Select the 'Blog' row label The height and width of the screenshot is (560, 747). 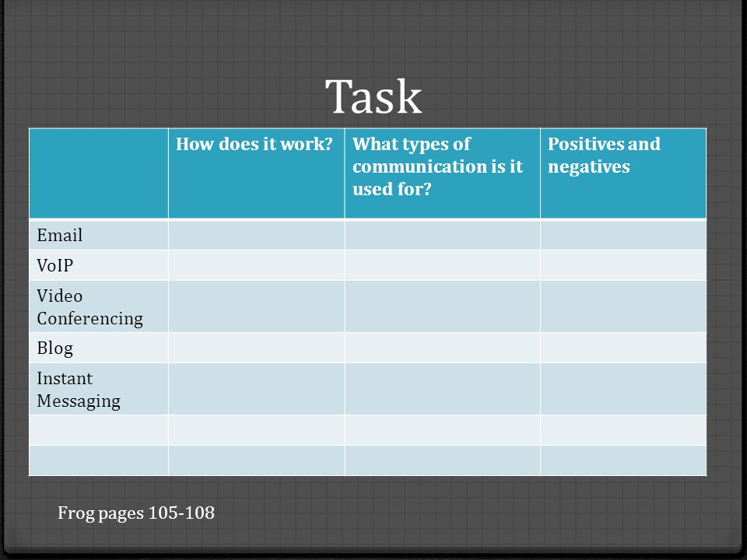tap(54, 348)
